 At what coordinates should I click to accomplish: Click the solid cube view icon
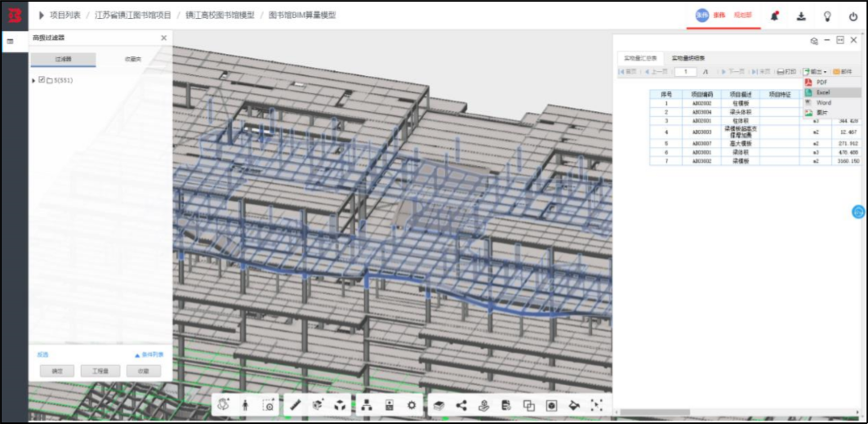point(340,405)
